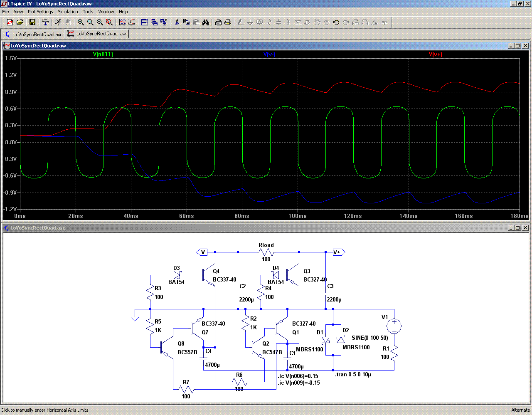Viewport: 532px width, 415px height.
Task: Open the Plot Settings menu
Action: point(40,12)
